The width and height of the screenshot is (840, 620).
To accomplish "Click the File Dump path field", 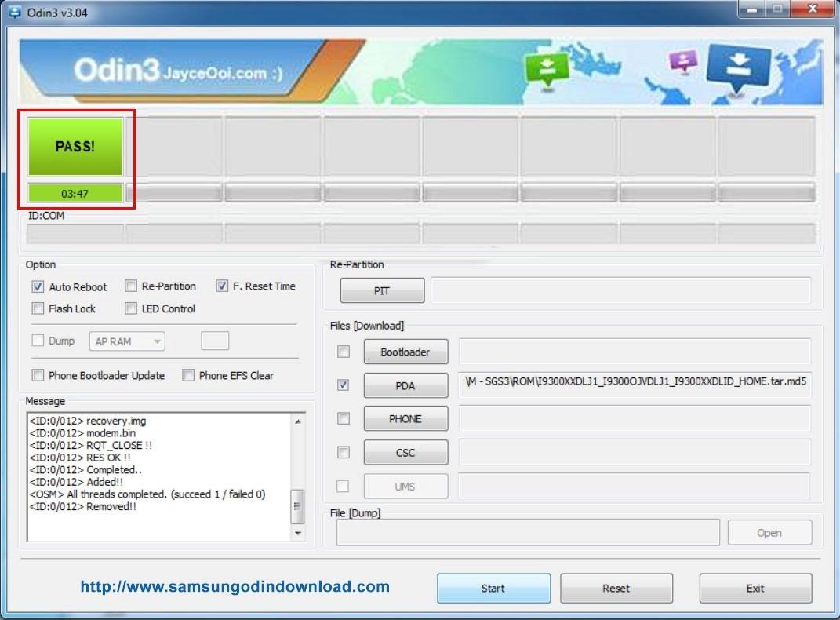I will tap(528, 533).
